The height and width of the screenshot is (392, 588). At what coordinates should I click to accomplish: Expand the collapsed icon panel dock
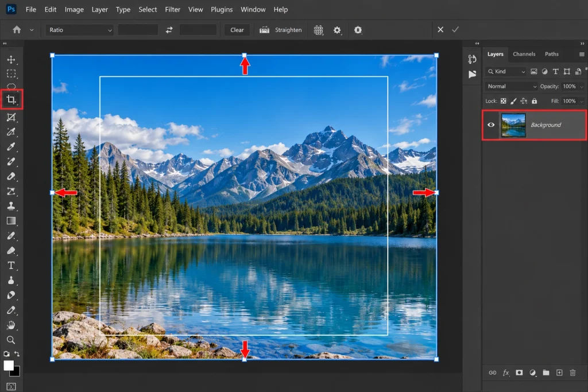click(x=477, y=44)
